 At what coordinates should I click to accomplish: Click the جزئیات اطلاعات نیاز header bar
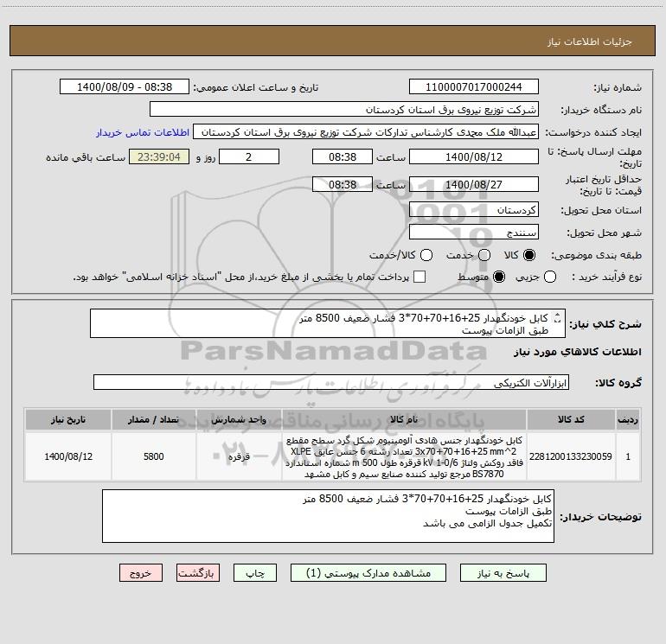[332, 41]
